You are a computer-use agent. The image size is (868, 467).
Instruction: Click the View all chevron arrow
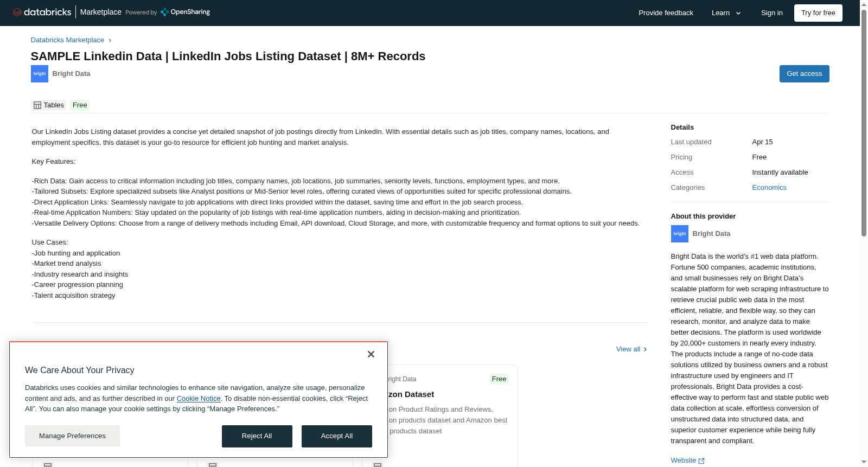point(645,349)
